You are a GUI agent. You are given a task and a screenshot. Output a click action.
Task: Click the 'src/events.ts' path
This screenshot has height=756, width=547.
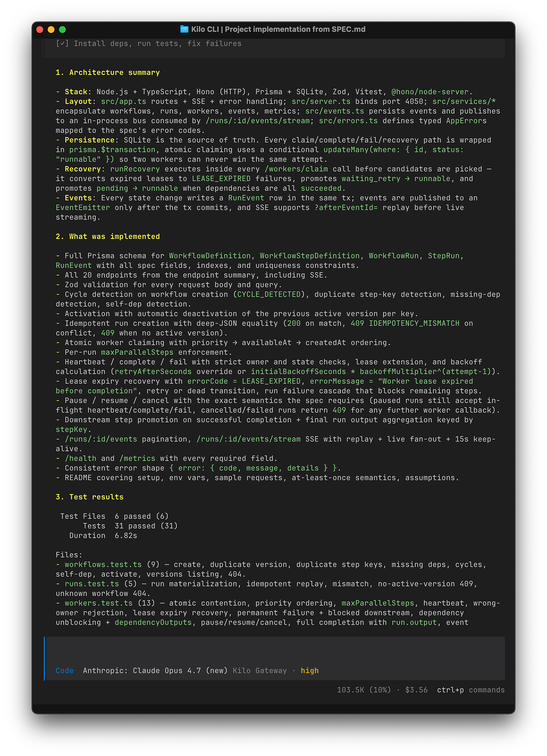point(335,111)
